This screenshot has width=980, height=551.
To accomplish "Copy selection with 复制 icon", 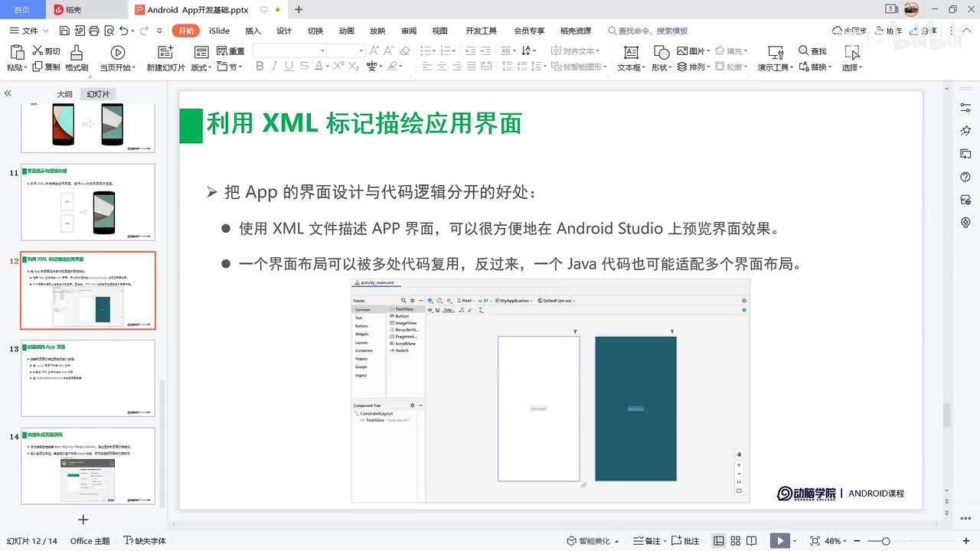I will point(46,67).
